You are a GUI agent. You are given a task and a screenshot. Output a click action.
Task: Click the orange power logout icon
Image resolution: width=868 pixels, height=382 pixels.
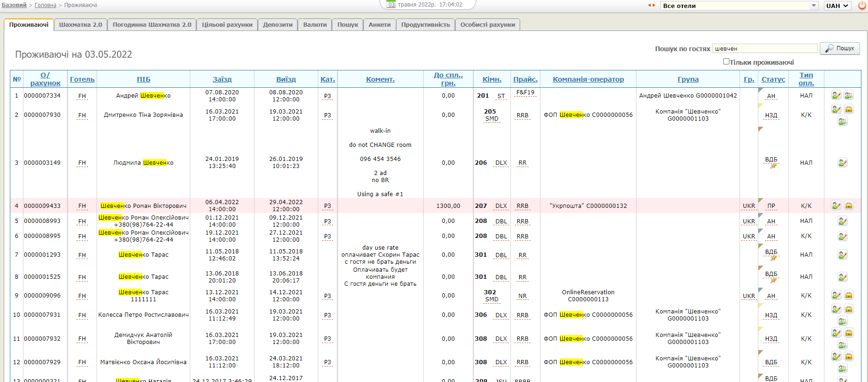pos(862,6)
